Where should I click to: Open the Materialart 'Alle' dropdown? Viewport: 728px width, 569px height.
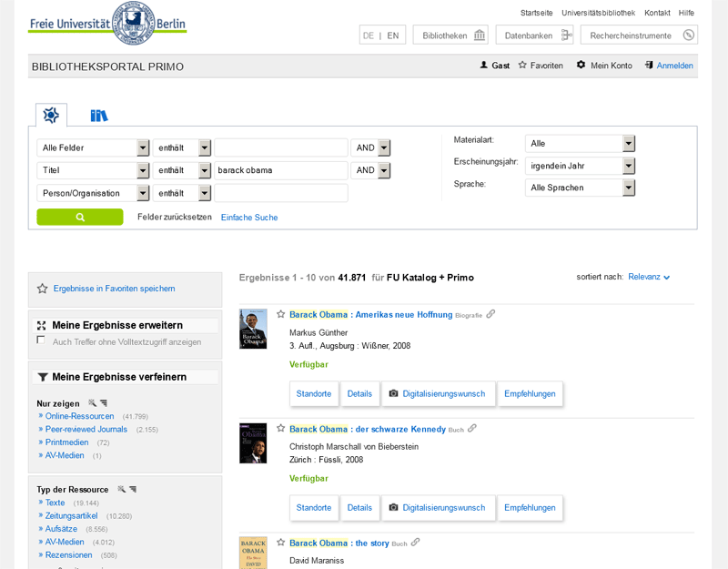580,144
